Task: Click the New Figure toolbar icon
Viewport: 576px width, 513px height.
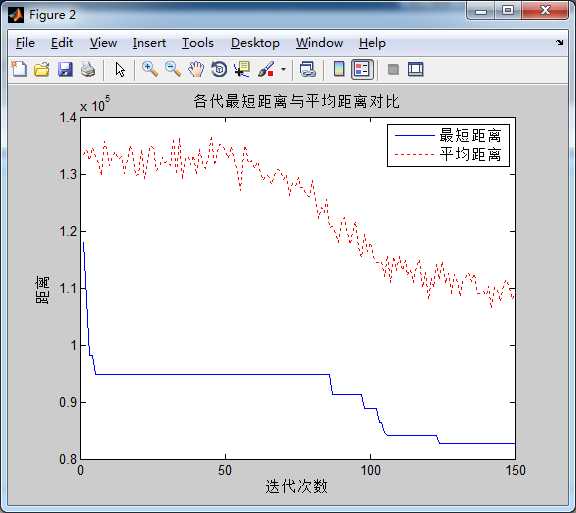Action: point(19,69)
